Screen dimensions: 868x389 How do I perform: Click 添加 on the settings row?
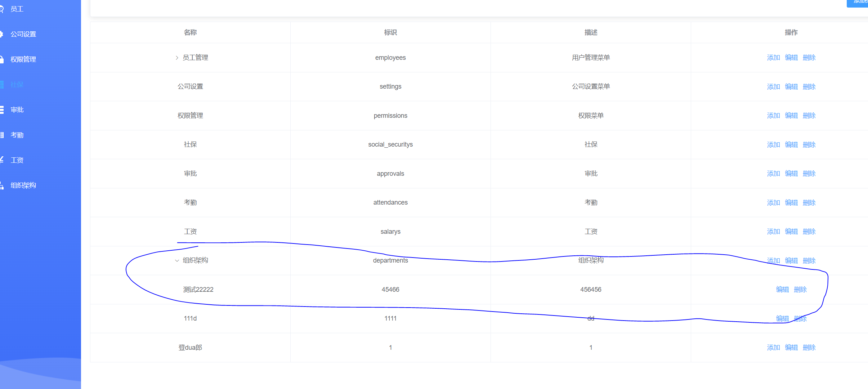click(x=773, y=86)
